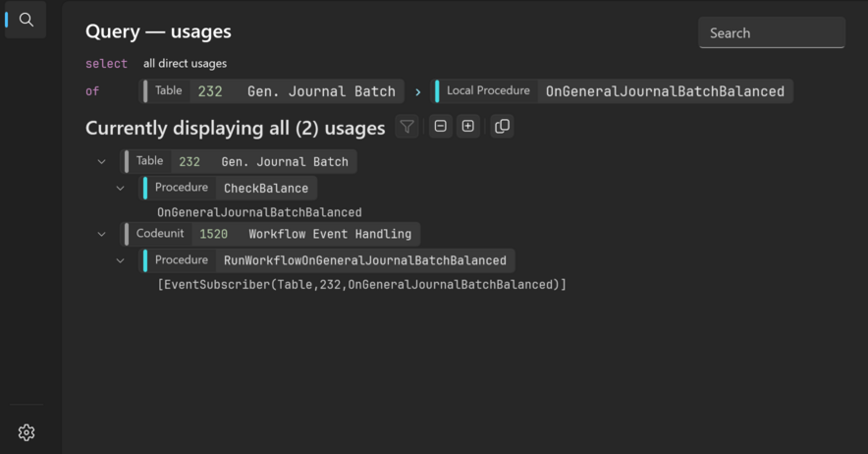Click the 'select' keyword

click(106, 64)
